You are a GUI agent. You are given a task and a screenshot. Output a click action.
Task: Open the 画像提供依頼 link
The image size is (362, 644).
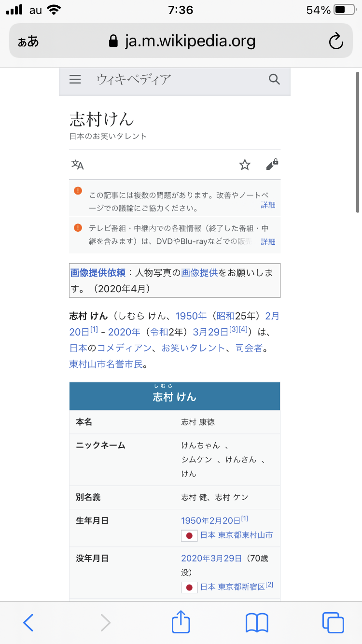(x=98, y=273)
